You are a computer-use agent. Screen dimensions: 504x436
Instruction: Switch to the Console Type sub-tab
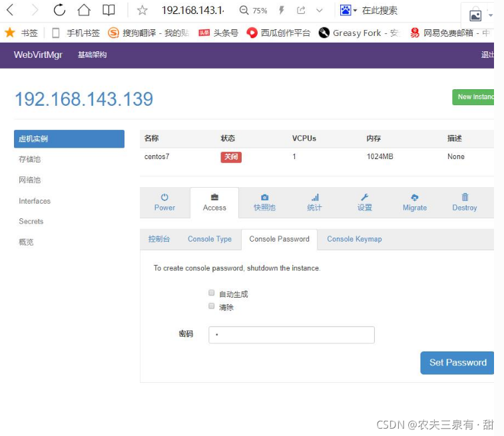210,240
